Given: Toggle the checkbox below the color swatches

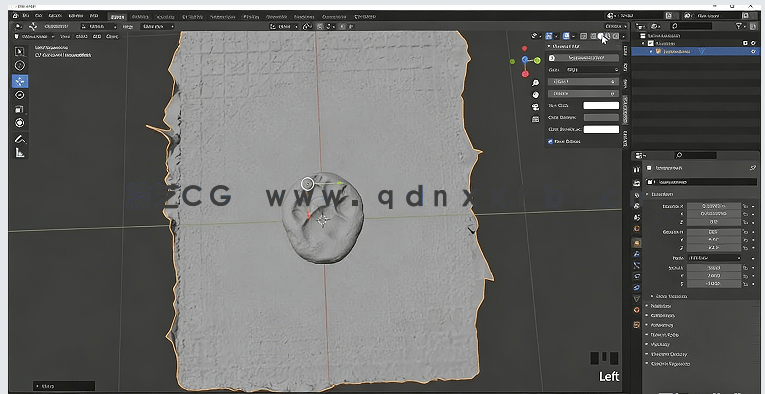Looking at the screenshot, I should click(551, 141).
